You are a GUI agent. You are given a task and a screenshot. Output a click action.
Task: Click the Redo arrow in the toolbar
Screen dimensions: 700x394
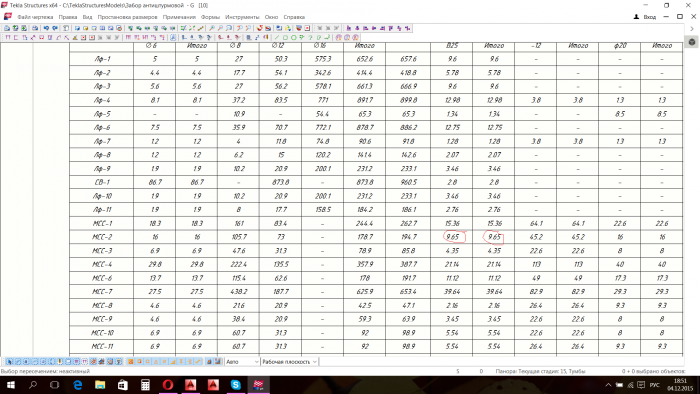click(55, 28)
